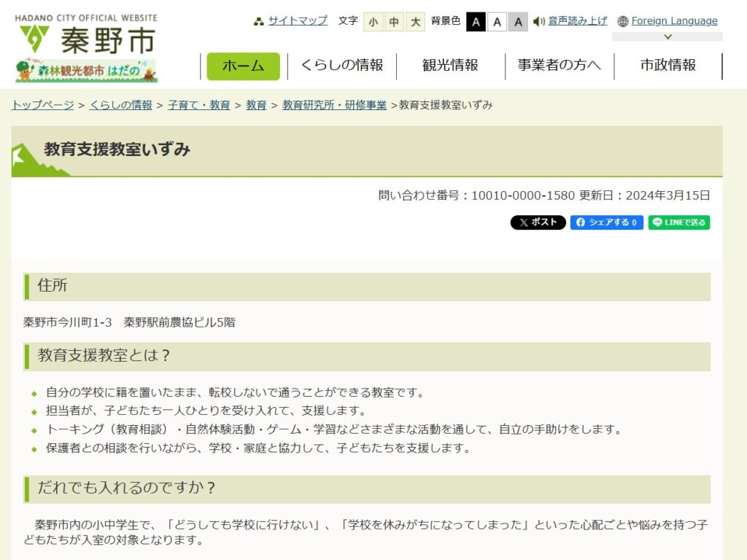Image resolution: width=747 pixels, height=560 pixels.
Task: Choose the white background "A" swatch
Action: (497, 22)
